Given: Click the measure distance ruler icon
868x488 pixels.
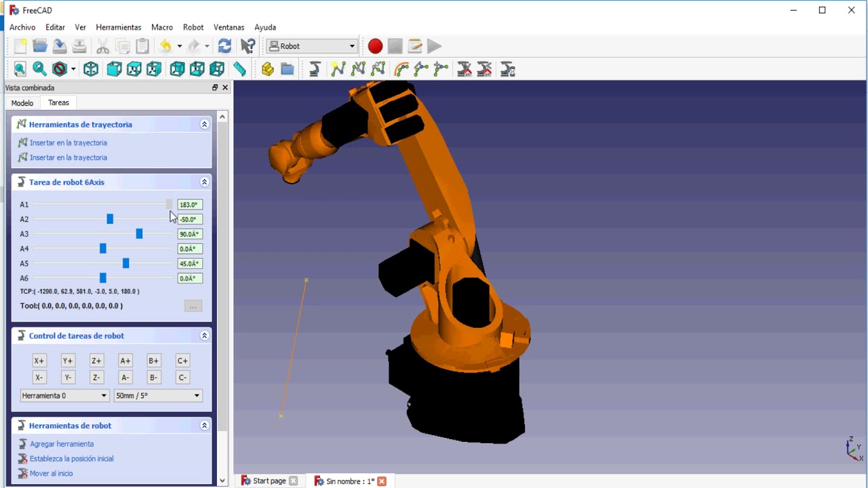Looking at the screenshot, I should [240, 69].
